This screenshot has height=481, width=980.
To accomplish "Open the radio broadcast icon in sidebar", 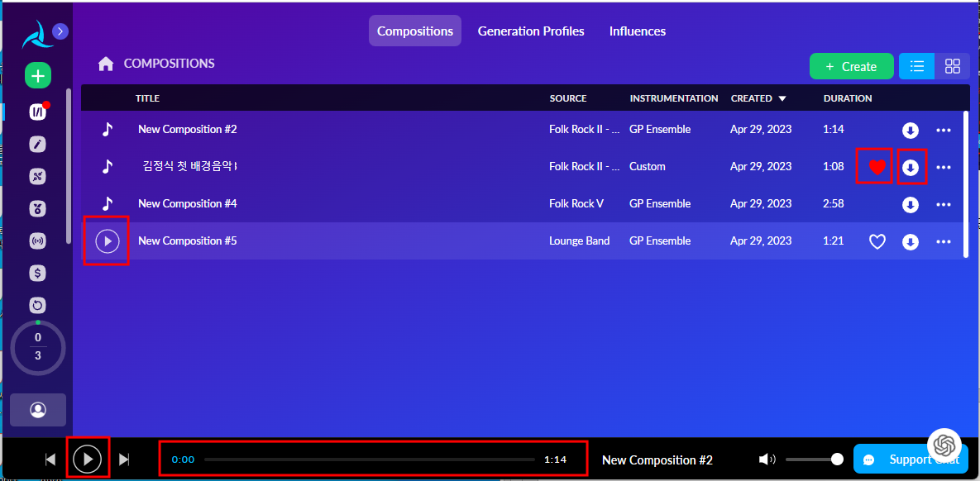I will 38,241.
